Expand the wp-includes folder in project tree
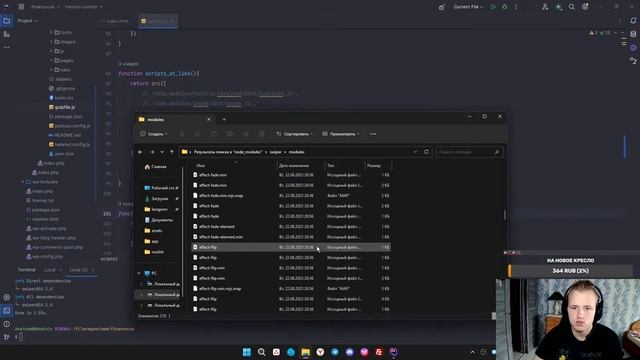Viewport: 640px width, 360px height. pyautogui.click(x=23, y=182)
